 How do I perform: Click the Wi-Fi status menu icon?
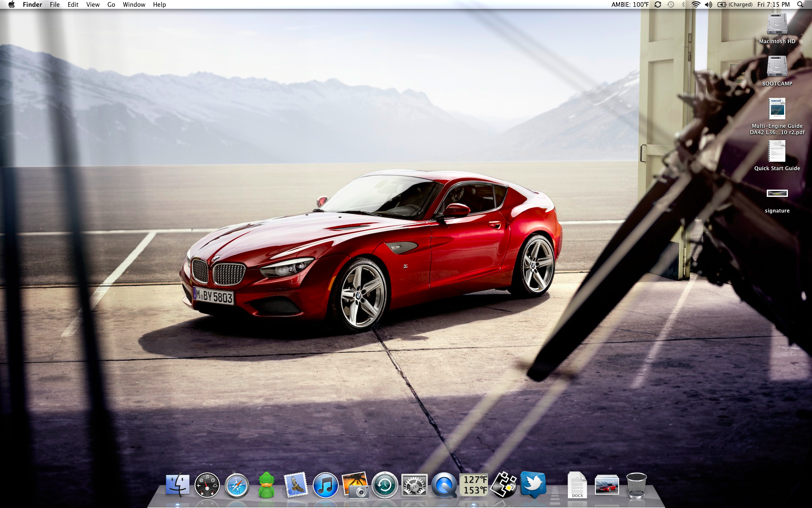tap(696, 5)
